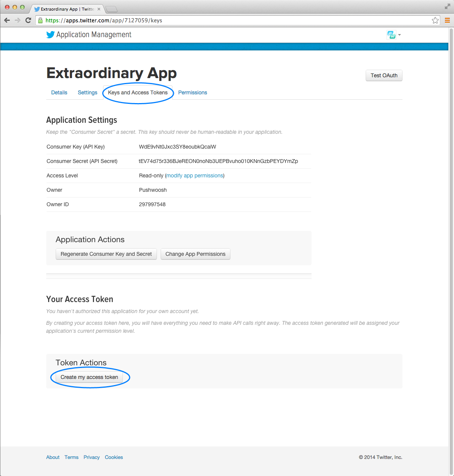Screen dimensions: 454x476
Task: Open the Cookies footer link
Action: pyautogui.click(x=114, y=457)
